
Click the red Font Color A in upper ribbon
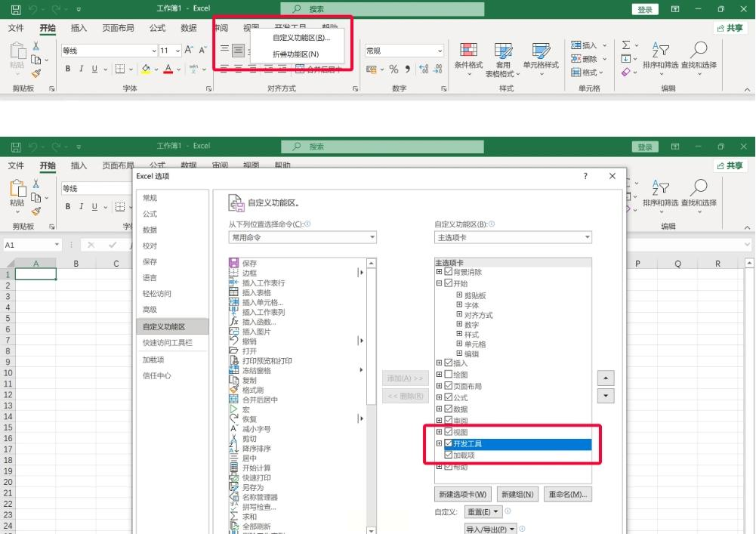(x=168, y=69)
